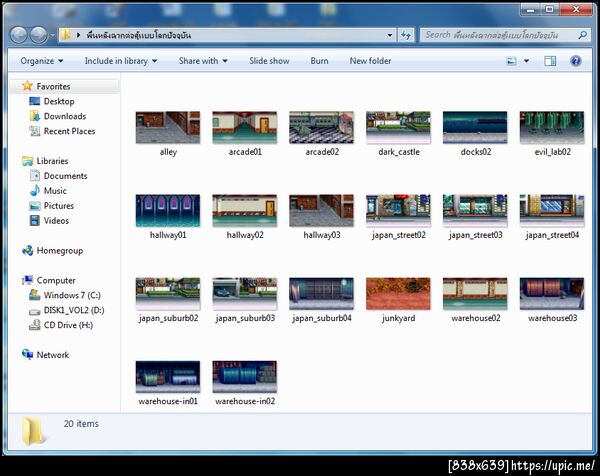Open Recent Places in Favorites
This screenshot has height=476, width=600.
69,131
